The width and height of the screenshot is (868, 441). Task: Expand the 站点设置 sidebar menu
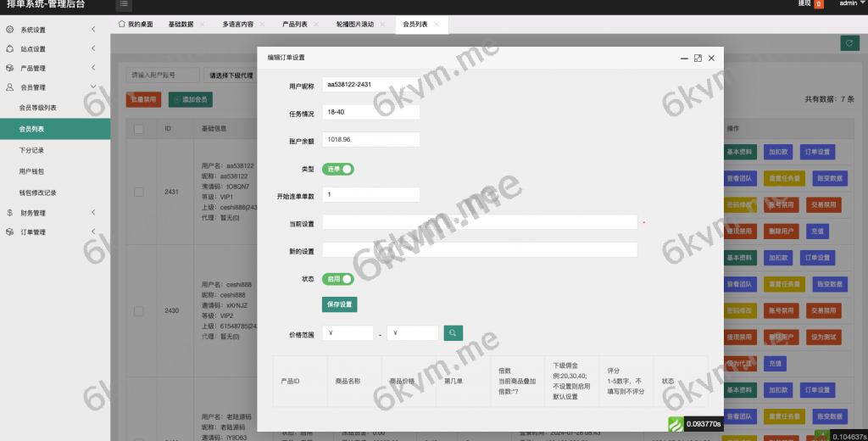pos(54,49)
